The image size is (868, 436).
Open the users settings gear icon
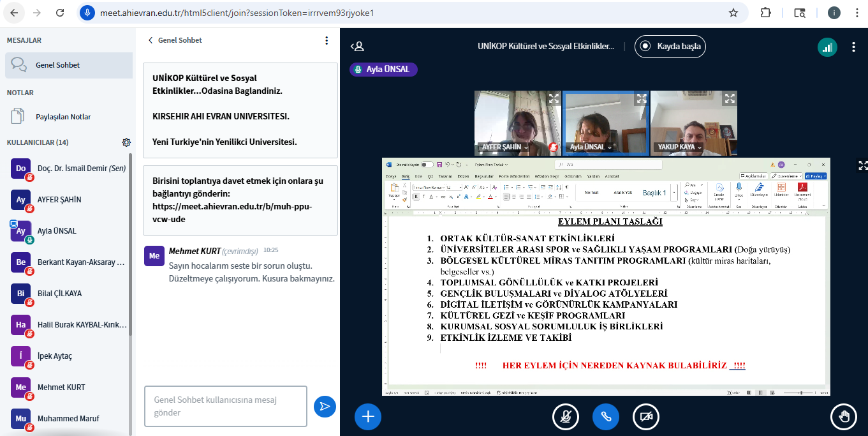click(126, 142)
